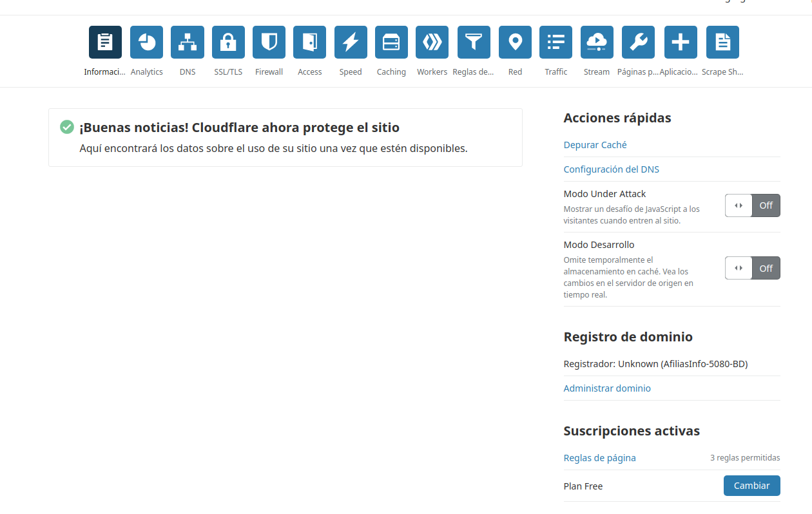Go to the Información general tab

105,43
